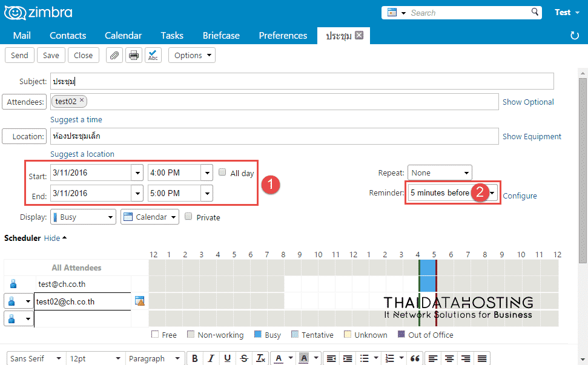This screenshot has width=588, height=365.
Task: Click the attach file paperclip icon
Action: coord(114,55)
